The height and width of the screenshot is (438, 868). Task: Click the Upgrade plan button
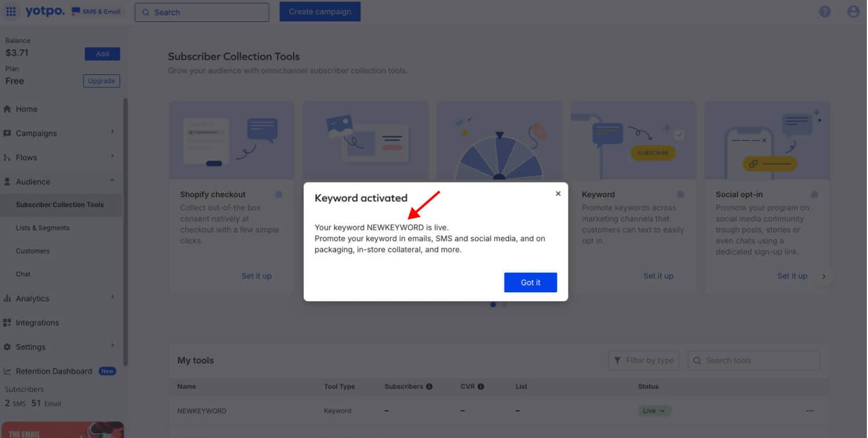coord(102,81)
